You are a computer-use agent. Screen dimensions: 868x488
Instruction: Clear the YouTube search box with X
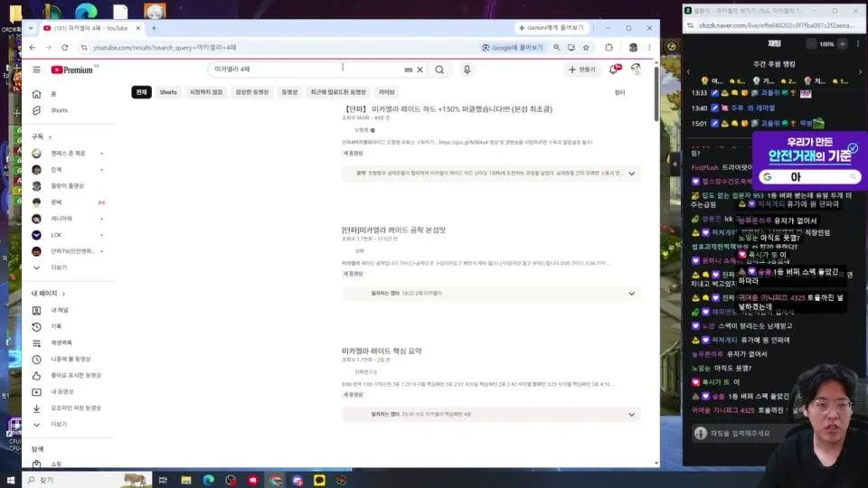click(420, 70)
